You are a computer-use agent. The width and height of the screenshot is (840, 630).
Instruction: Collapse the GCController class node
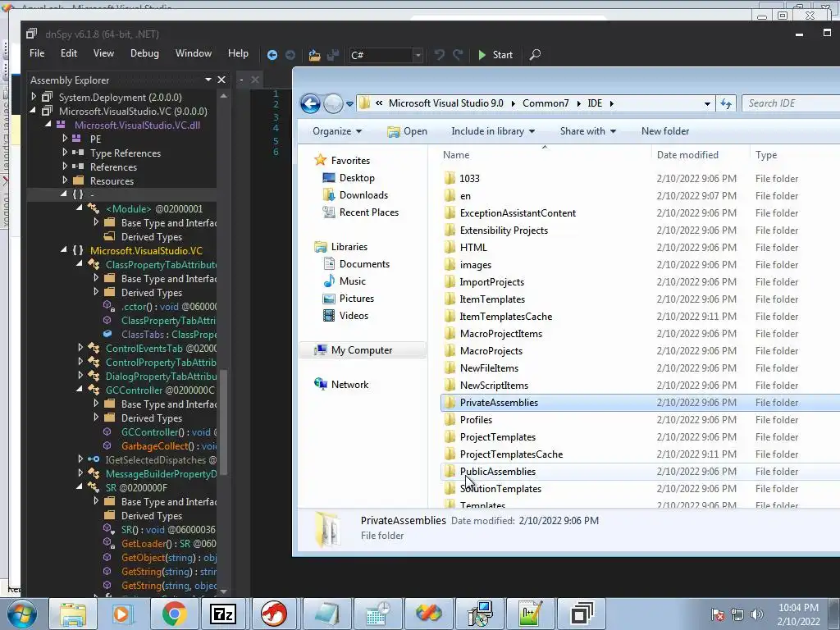(x=80, y=390)
